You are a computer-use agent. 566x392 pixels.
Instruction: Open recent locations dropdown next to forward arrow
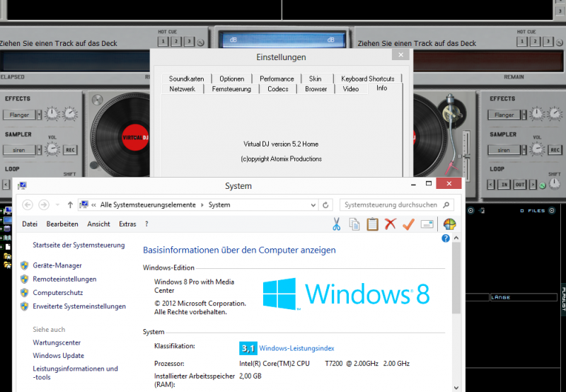coord(57,205)
